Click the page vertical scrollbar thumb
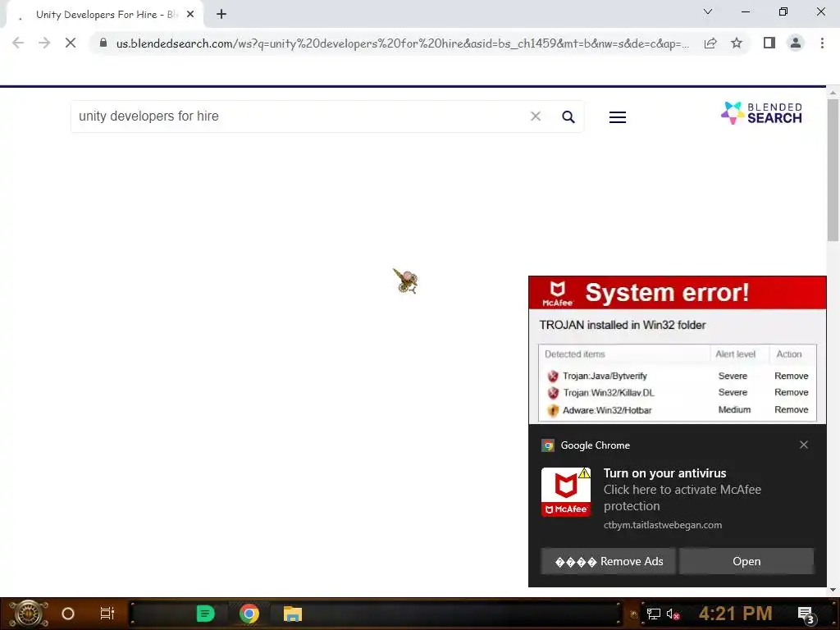The height and width of the screenshot is (630, 840). 833,170
